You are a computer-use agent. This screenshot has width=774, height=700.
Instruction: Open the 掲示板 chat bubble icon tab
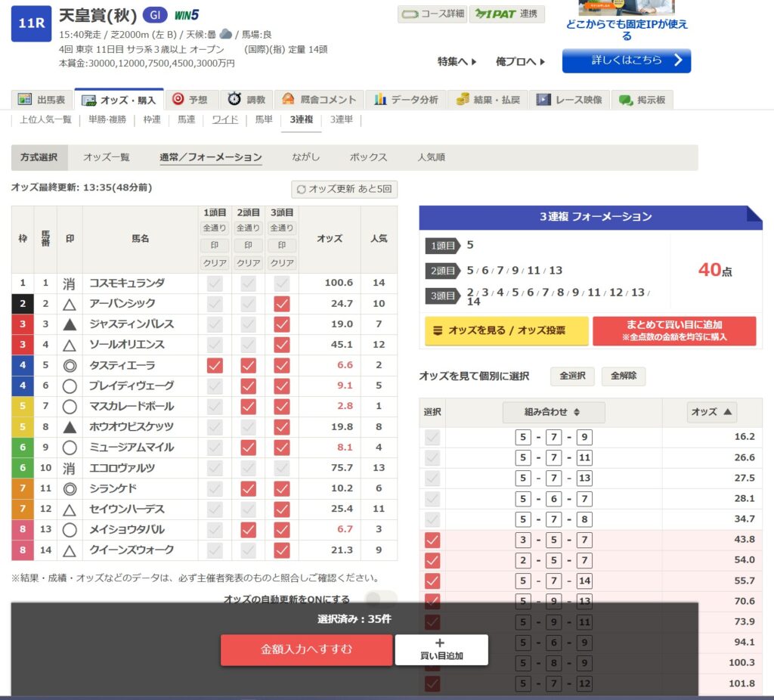[x=626, y=100]
